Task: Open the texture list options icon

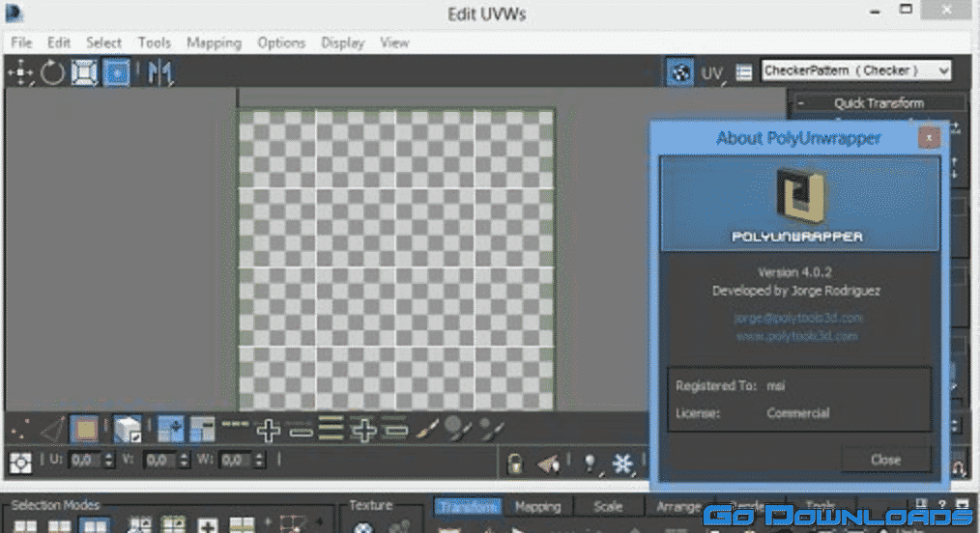Action: coord(743,72)
